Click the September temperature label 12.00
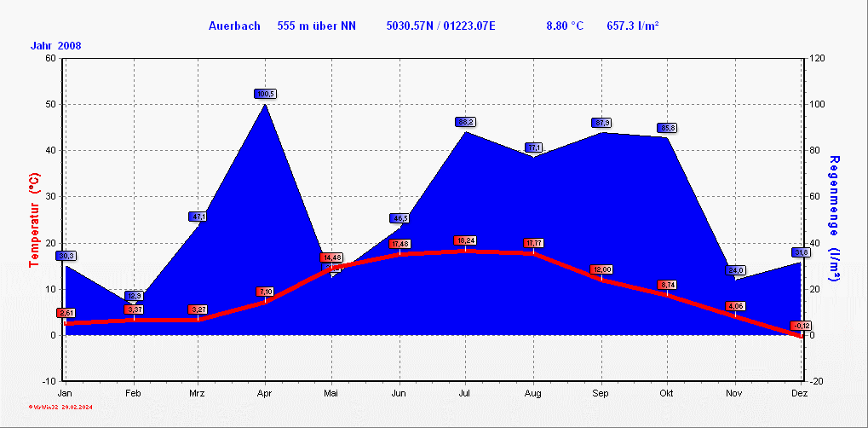Image resolution: width=868 pixels, height=428 pixels. [601, 269]
